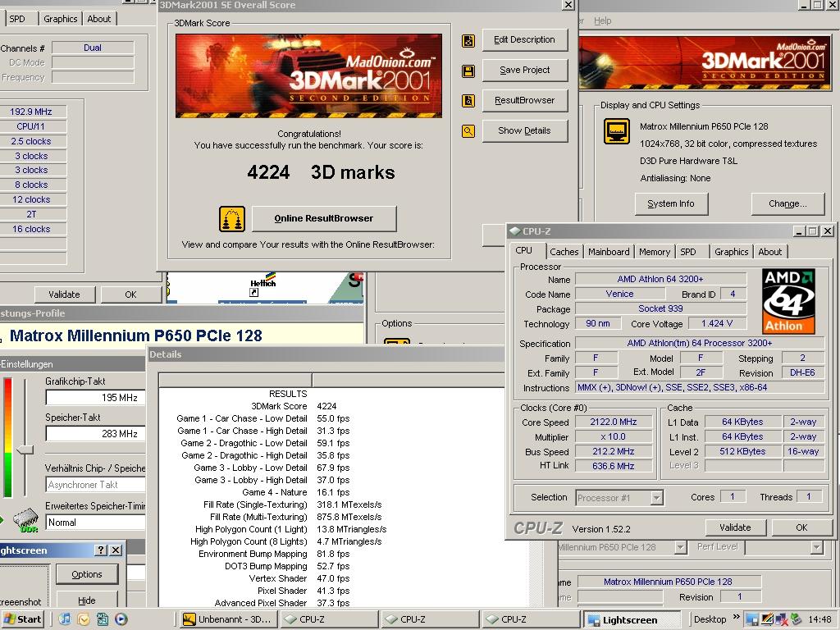840x630 pixels.
Task: Click the network monitor tray icon
Action: coord(753,620)
